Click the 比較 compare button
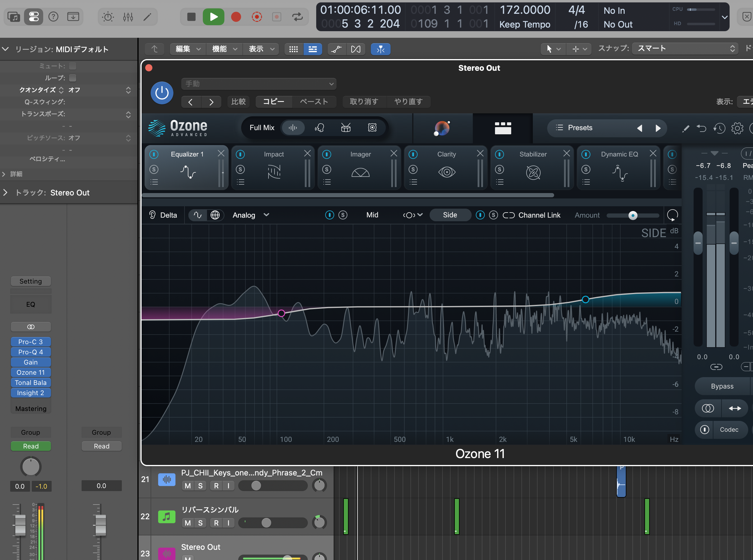753x560 pixels. click(238, 101)
